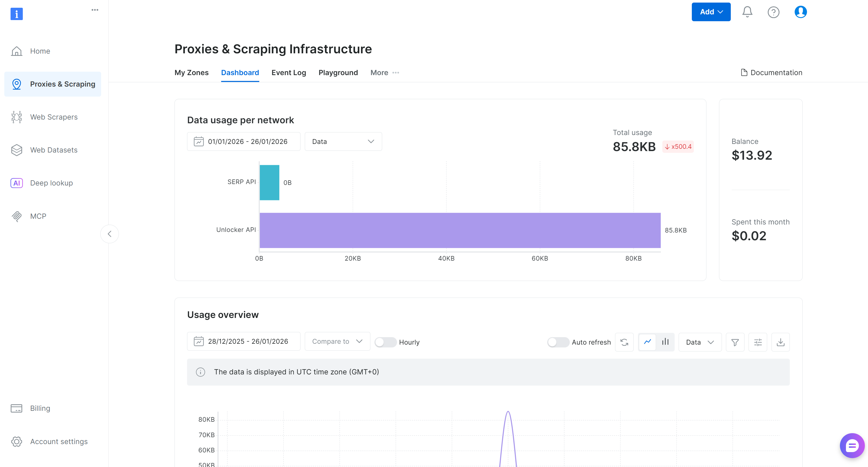Select the Proxies & Scraping sidebar icon

coord(17,84)
